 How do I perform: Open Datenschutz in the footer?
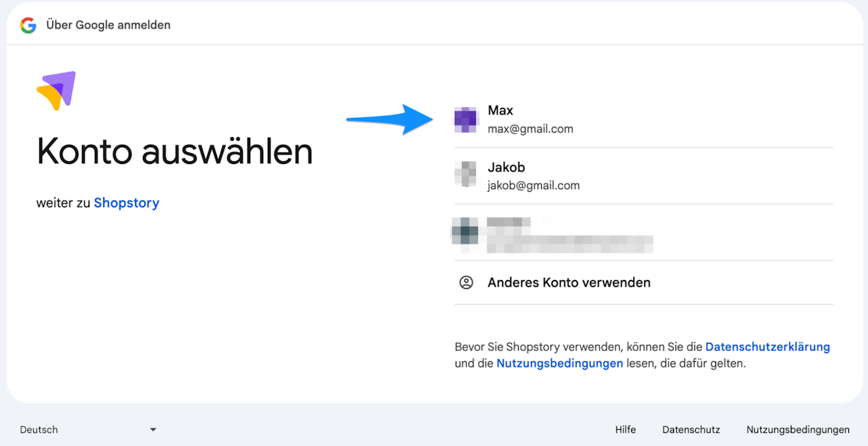click(x=691, y=430)
